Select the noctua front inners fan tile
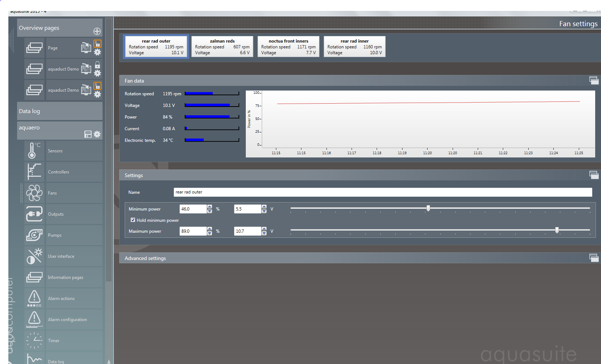Screen dimensions: 601x364 pos(288,47)
